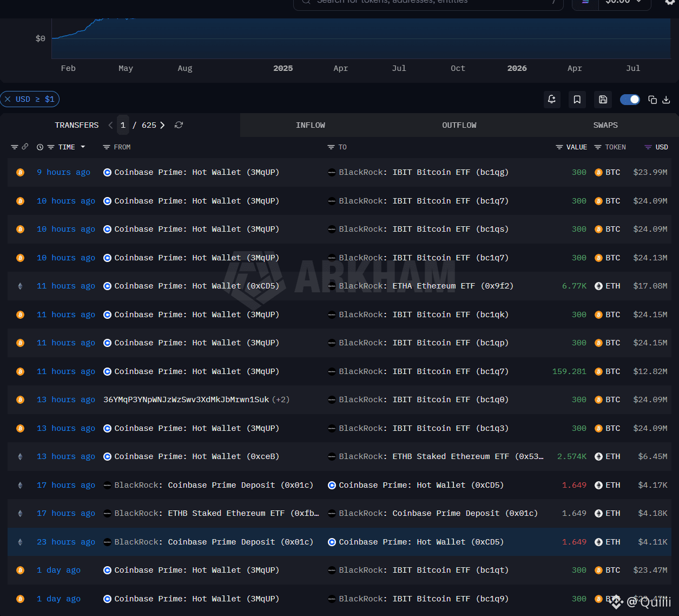
Task: Click BlackRock logo in 23 hours ago sender
Action: coord(107,542)
